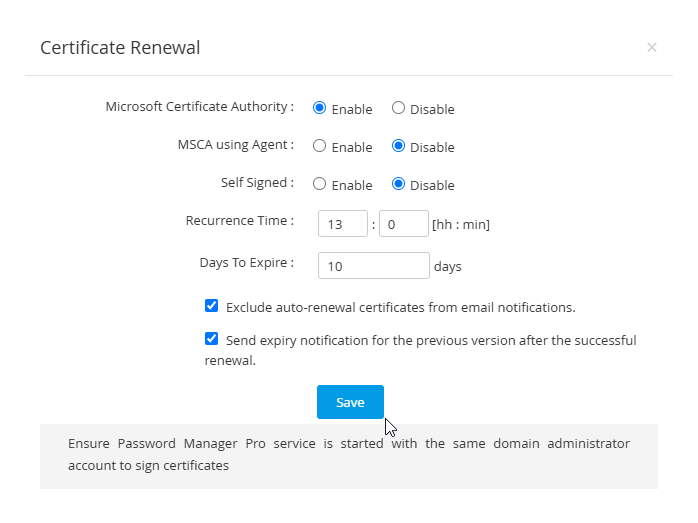
Task: Toggle Exclude auto-renewal certificates checkbox
Action: [x=212, y=306]
